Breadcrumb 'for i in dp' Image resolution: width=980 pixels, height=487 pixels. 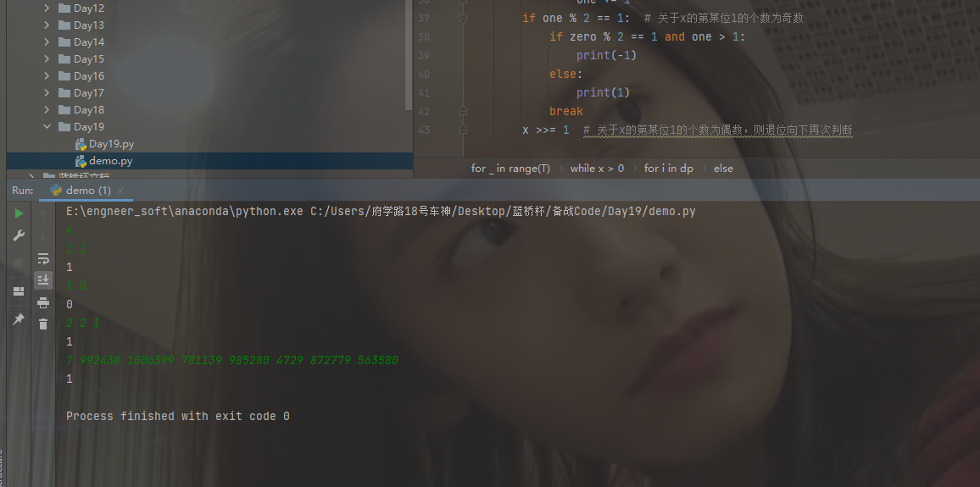point(669,169)
